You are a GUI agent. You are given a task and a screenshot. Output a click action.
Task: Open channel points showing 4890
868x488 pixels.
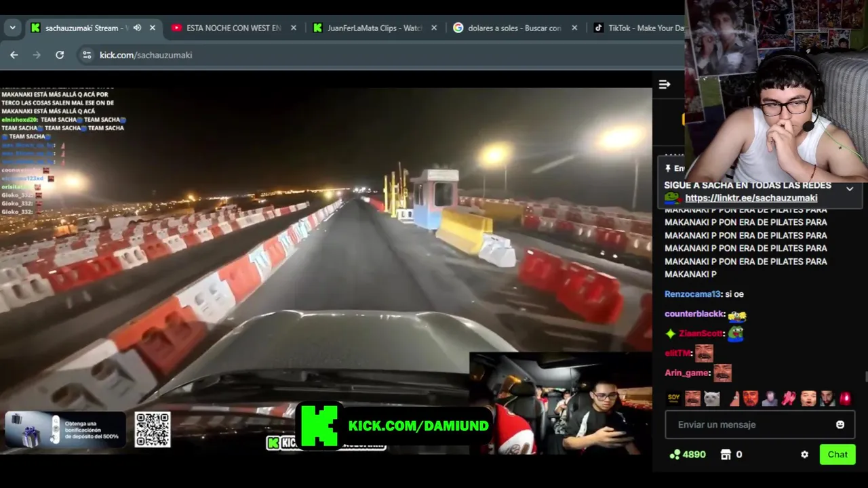click(x=688, y=455)
